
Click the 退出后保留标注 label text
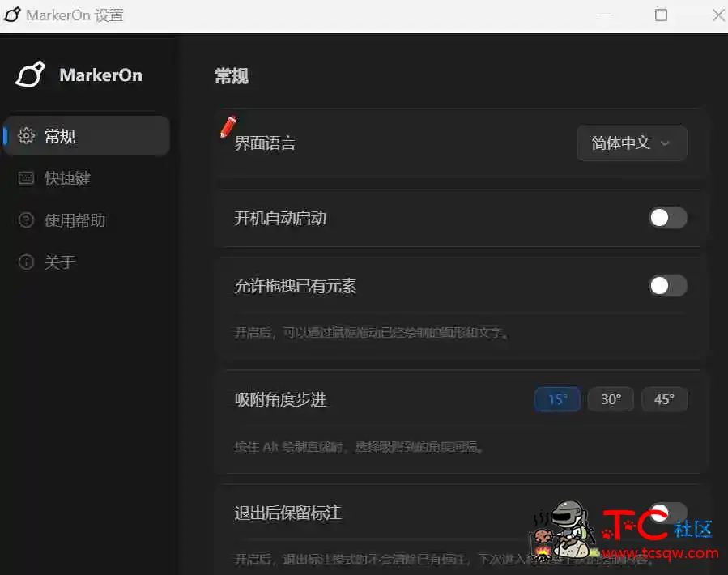287,513
